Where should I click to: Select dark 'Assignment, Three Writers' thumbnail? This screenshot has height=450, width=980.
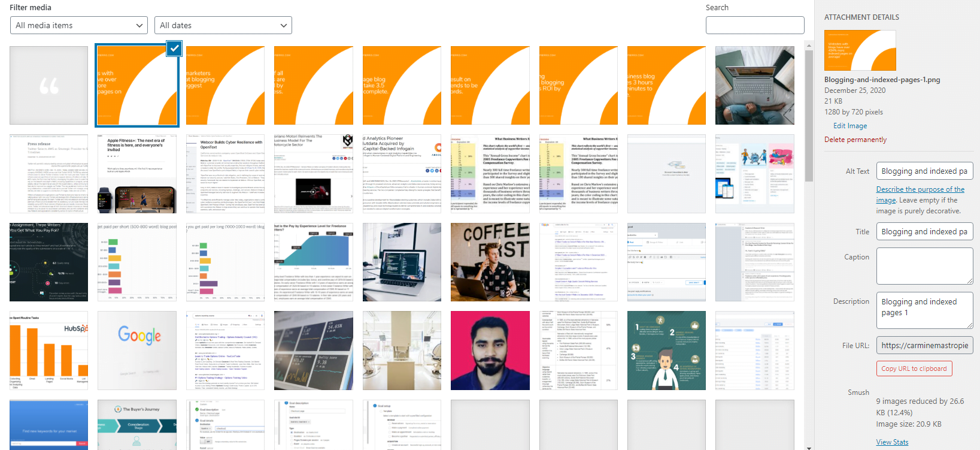point(48,262)
